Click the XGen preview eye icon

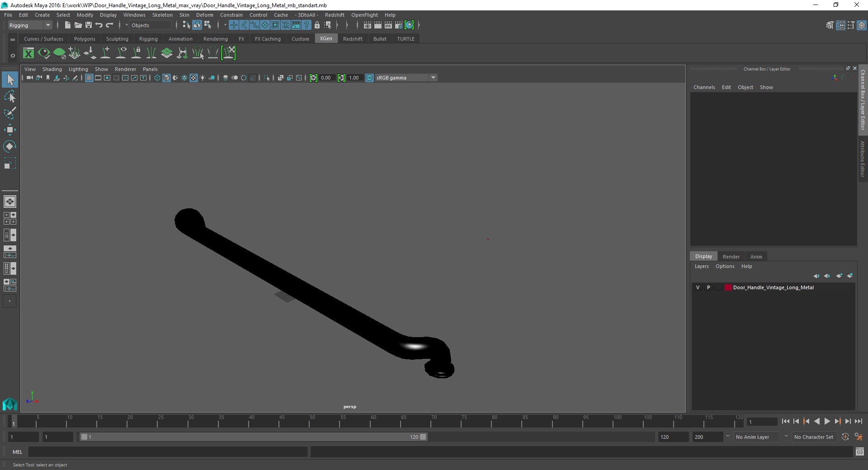[x=44, y=53]
